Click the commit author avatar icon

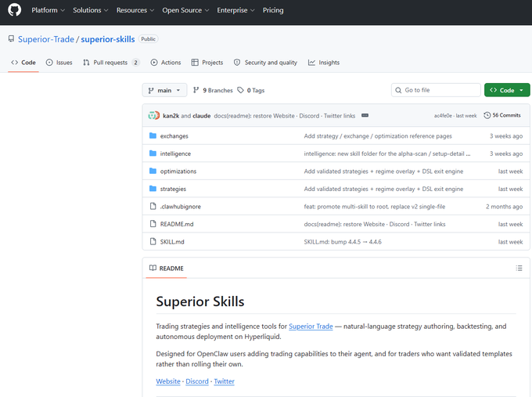click(x=153, y=115)
